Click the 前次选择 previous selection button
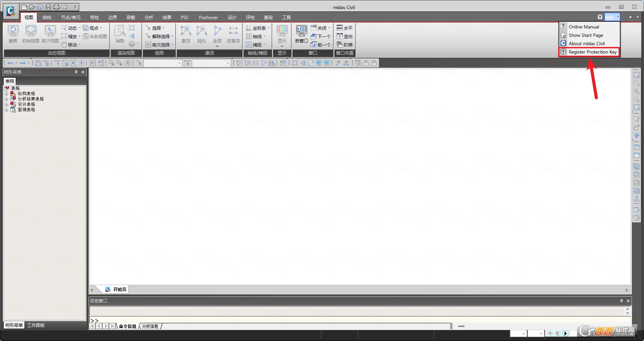This screenshot has width=644, height=341. 159,45
